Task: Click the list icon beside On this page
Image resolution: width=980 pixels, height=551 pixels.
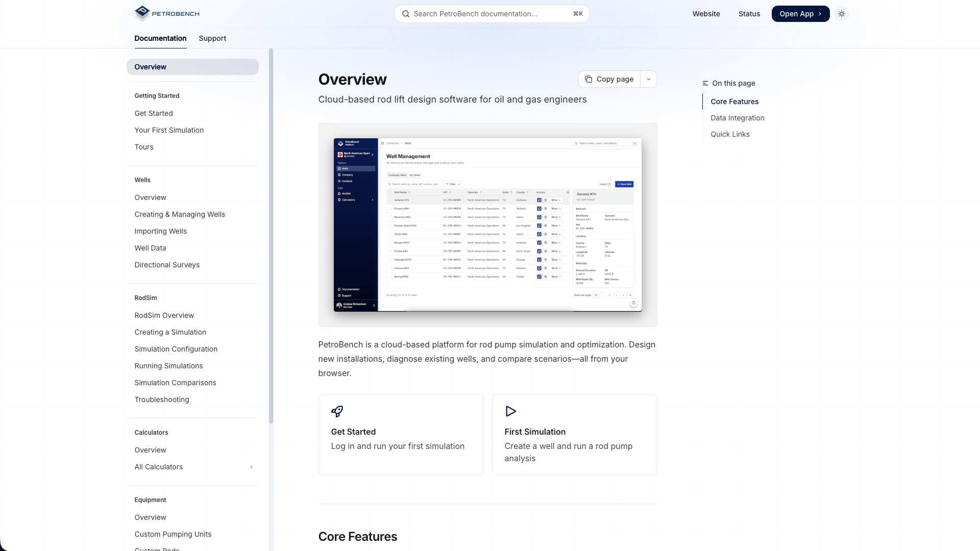Action: (x=705, y=83)
